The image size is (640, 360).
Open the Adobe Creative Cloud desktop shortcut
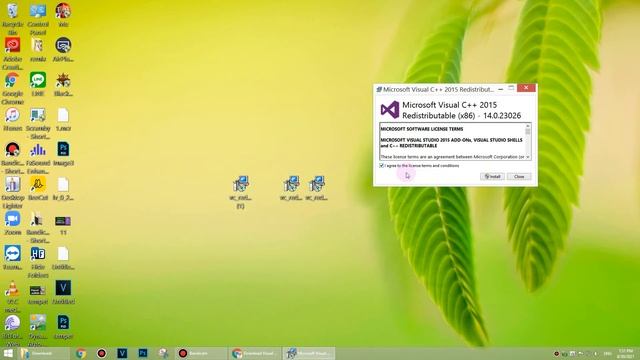(13, 46)
